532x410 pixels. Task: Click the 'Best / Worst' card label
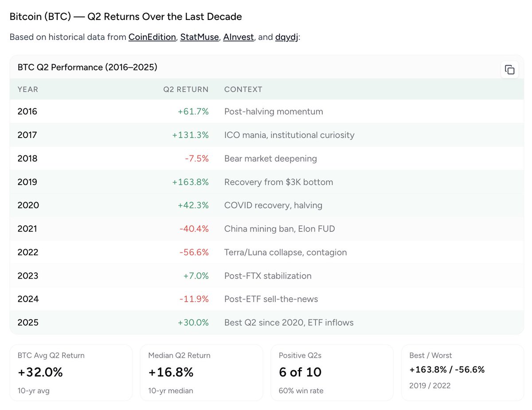[430, 355]
